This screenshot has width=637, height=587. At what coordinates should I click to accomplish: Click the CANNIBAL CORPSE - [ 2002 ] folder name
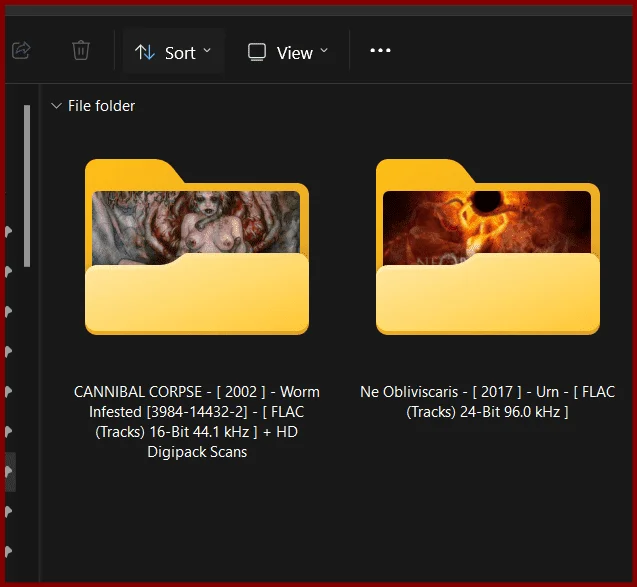[x=197, y=422]
